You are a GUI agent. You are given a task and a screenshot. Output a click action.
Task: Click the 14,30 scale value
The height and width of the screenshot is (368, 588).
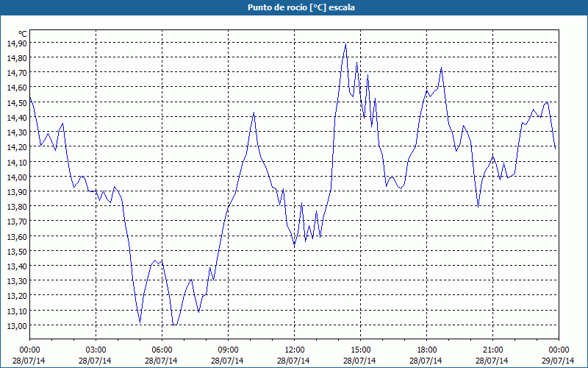pos(17,132)
